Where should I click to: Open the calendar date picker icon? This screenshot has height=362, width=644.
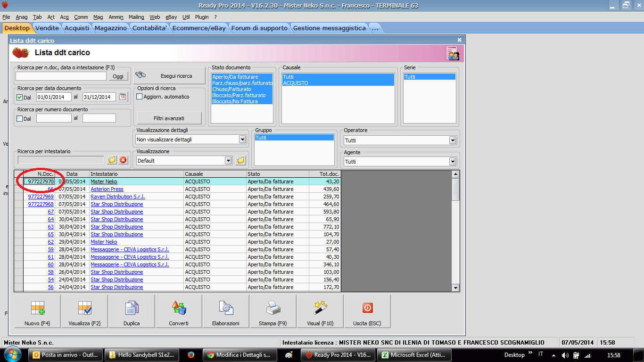[123, 97]
